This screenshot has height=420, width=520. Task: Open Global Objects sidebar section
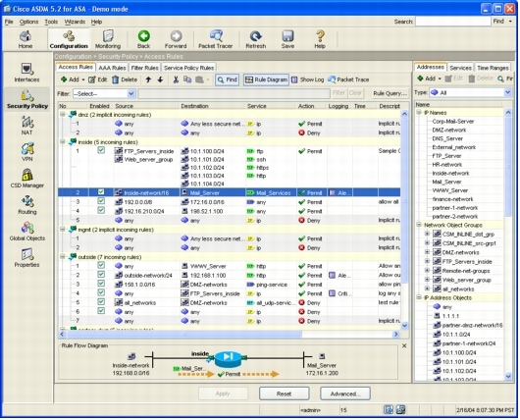tap(26, 232)
